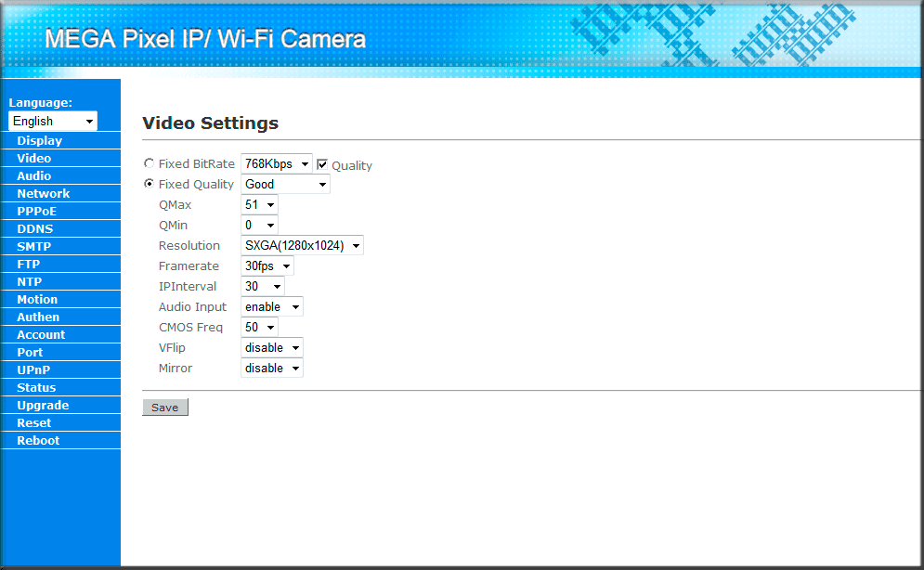This screenshot has width=924, height=570.
Task: Open the Display menu item
Action: click(60, 140)
